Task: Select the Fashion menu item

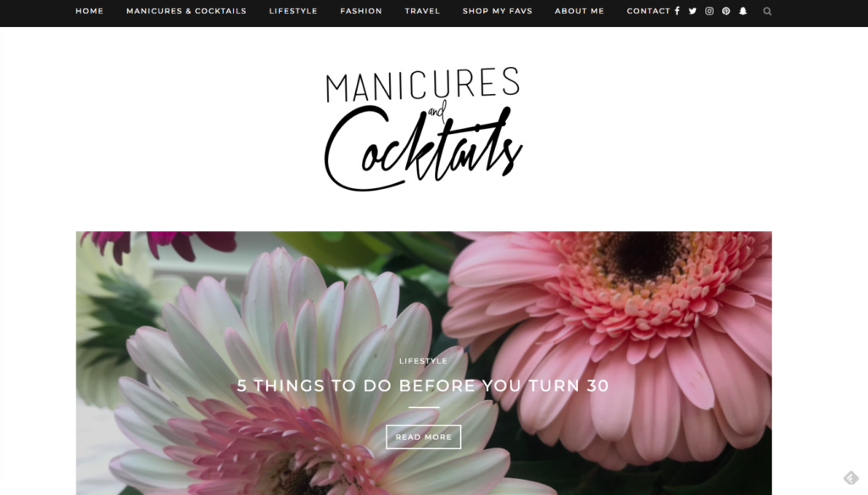Action: pyautogui.click(x=361, y=11)
